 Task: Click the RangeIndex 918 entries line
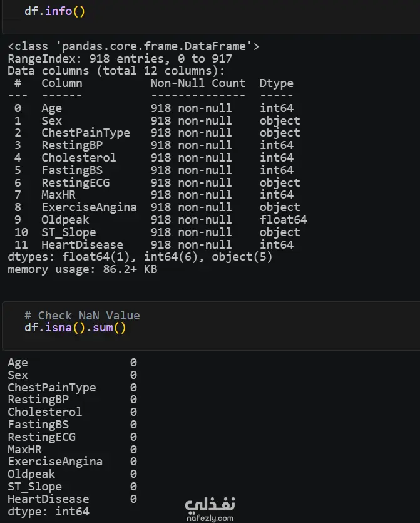pos(120,59)
